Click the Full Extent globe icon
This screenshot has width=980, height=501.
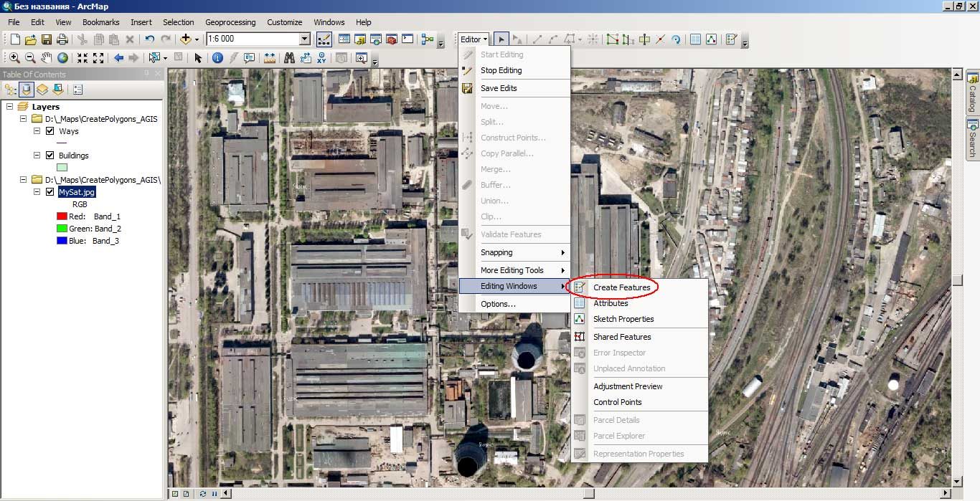[62, 58]
